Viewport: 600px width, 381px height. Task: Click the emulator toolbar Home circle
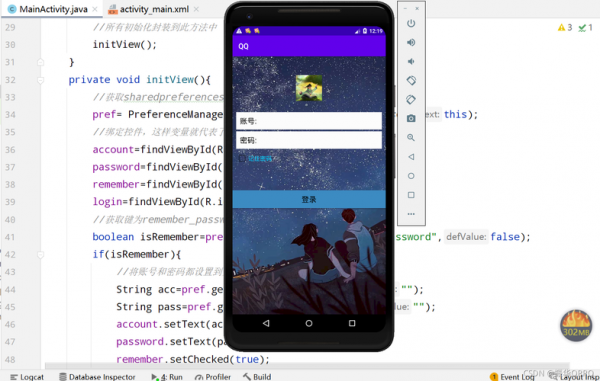pos(411,176)
